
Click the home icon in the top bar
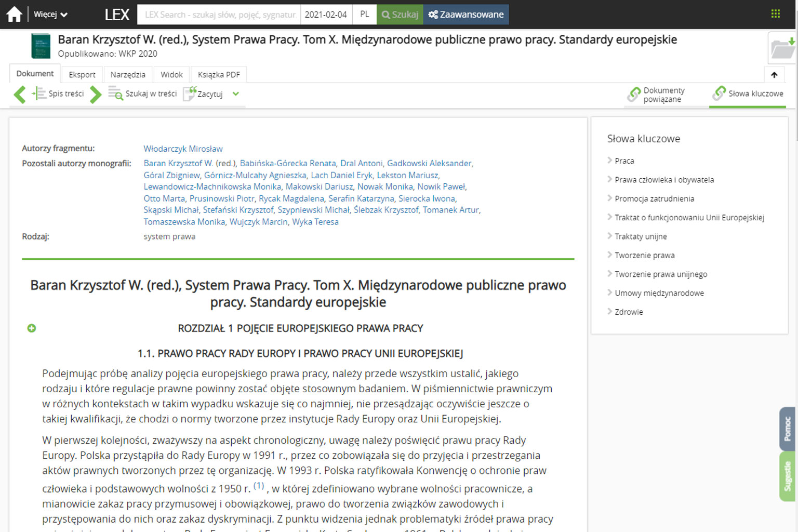[x=14, y=15]
